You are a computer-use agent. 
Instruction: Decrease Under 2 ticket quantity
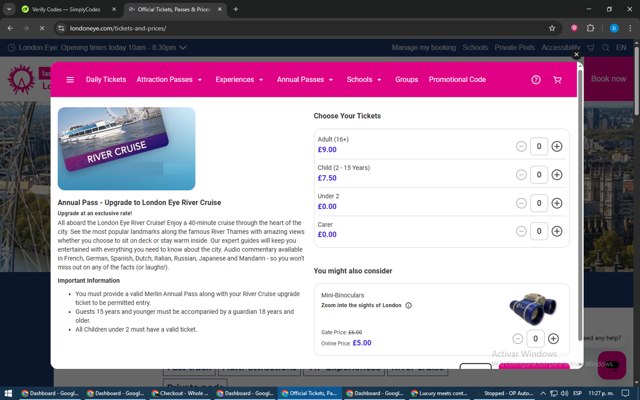pos(521,203)
